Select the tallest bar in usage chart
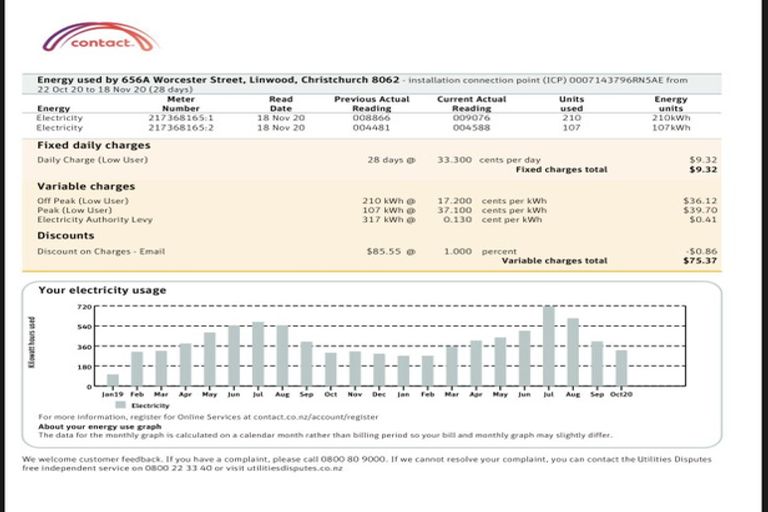768x512 pixels. tap(548, 347)
